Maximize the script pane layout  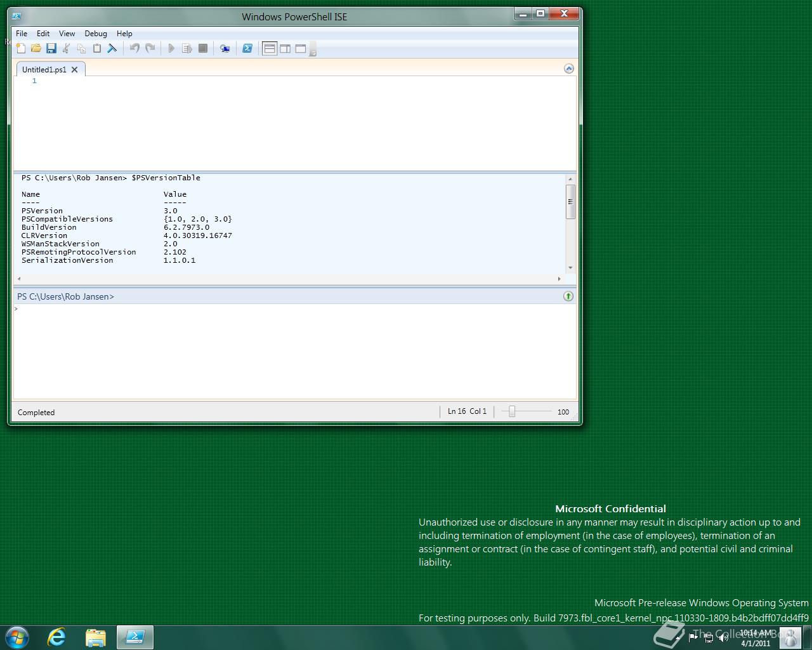(301, 48)
